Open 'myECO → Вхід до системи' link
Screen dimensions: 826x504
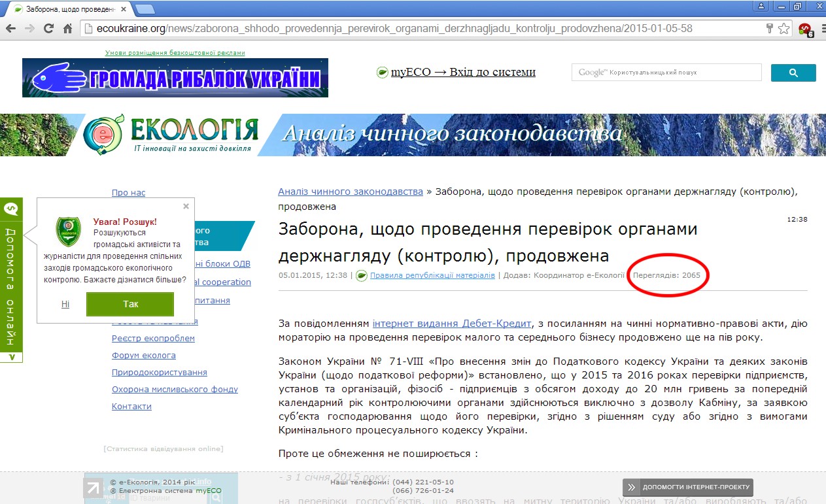[x=463, y=72]
